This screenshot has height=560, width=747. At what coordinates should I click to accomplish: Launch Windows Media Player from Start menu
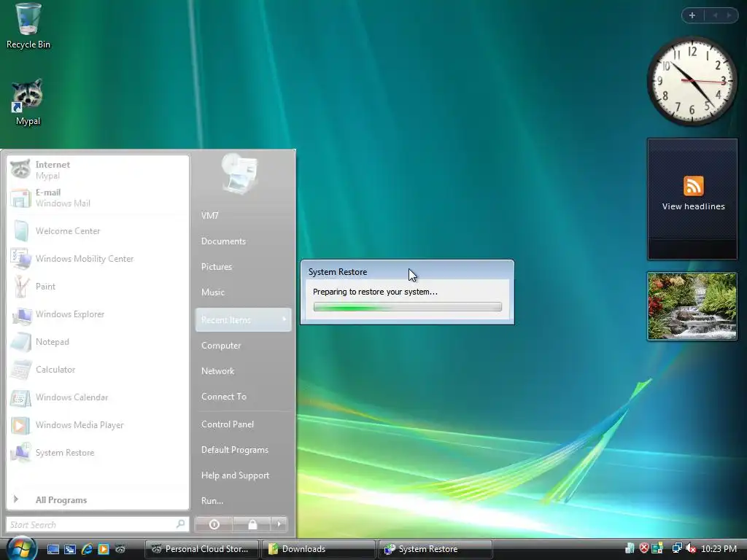98,425
